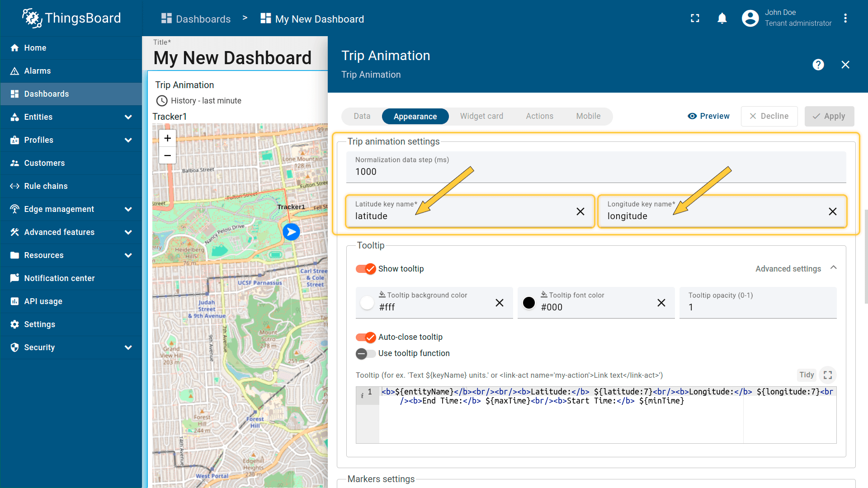
Task: Disable the Show tooltip switch
Action: [x=366, y=269]
